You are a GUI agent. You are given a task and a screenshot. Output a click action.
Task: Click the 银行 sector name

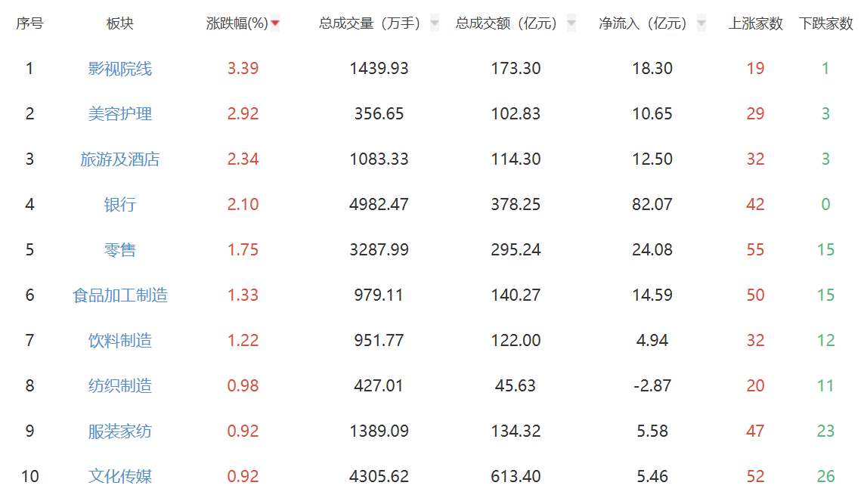click(119, 205)
